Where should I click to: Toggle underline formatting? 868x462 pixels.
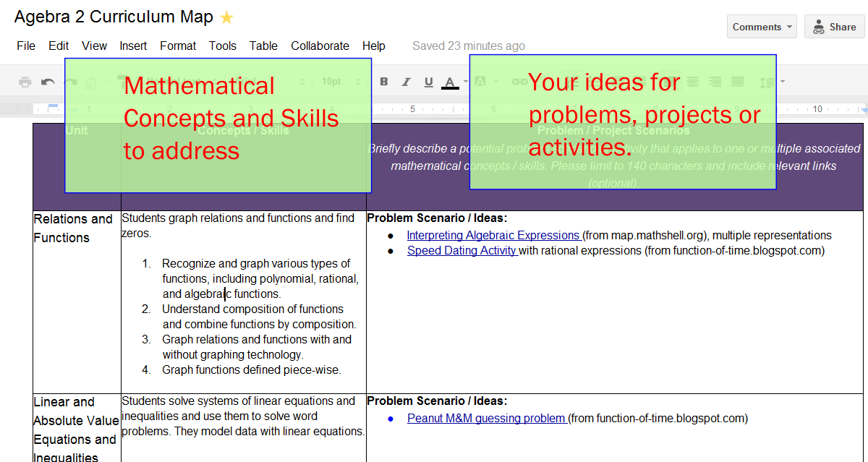click(x=428, y=82)
